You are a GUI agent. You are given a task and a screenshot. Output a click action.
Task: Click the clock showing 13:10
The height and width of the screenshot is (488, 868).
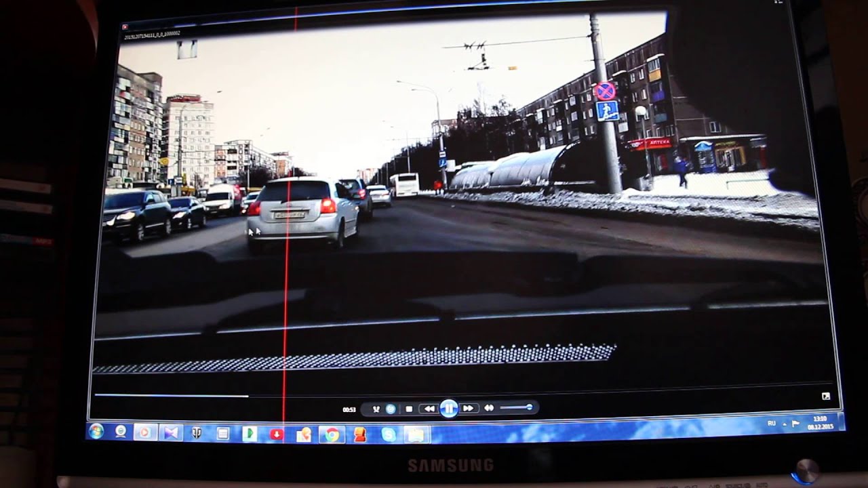(x=820, y=422)
